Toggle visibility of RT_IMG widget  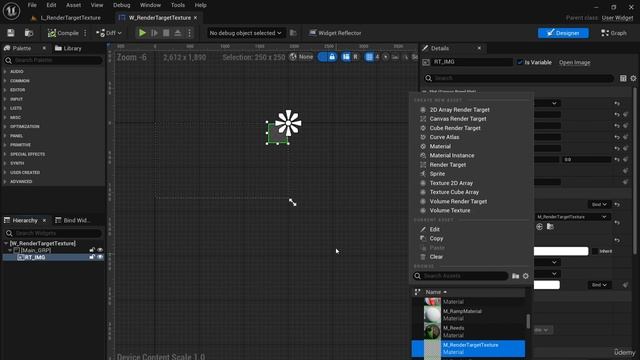point(100,257)
